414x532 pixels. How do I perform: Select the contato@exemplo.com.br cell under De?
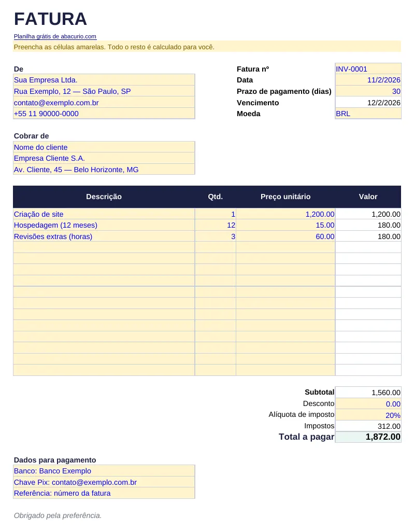click(104, 102)
